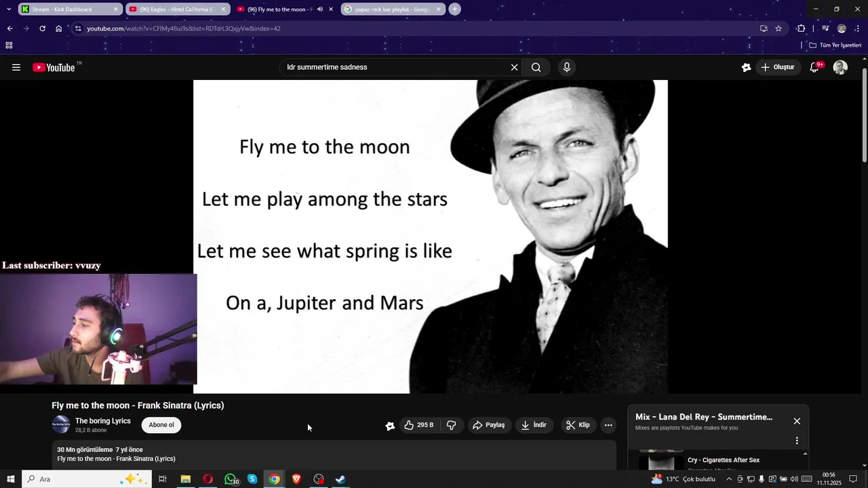Click the Oluştur create button
868x488 pixels.
(x=777, y=67)
